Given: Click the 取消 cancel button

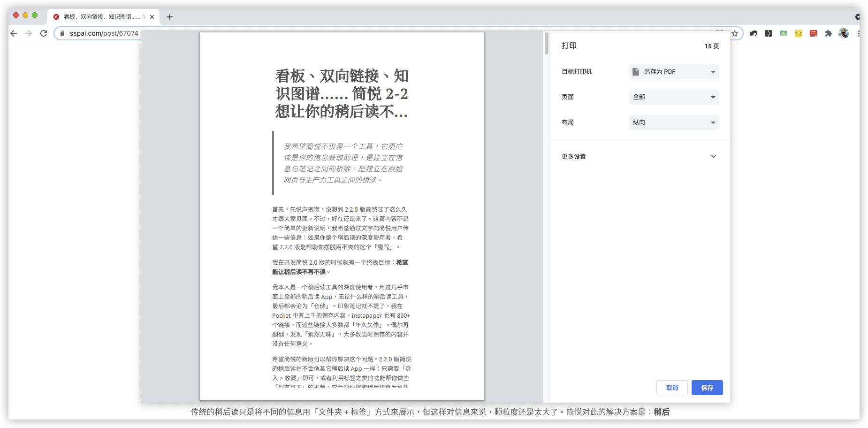Looking at the screenshot, I should [672, 388].
